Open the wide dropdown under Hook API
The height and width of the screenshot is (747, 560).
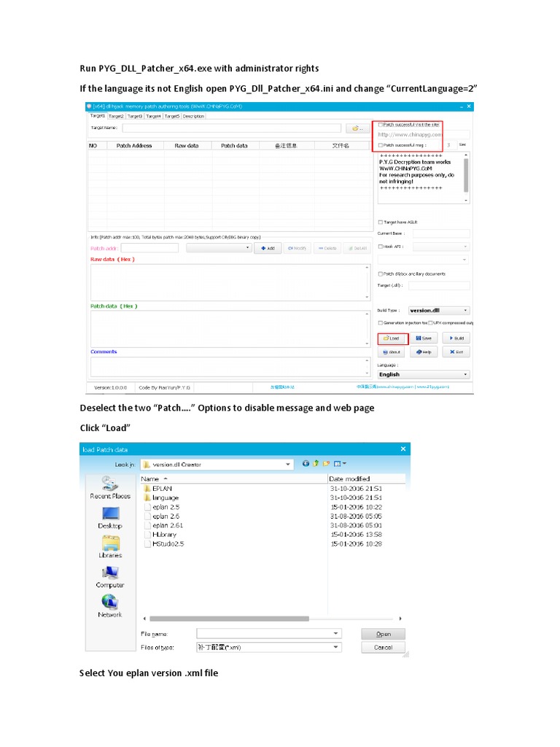423,260
